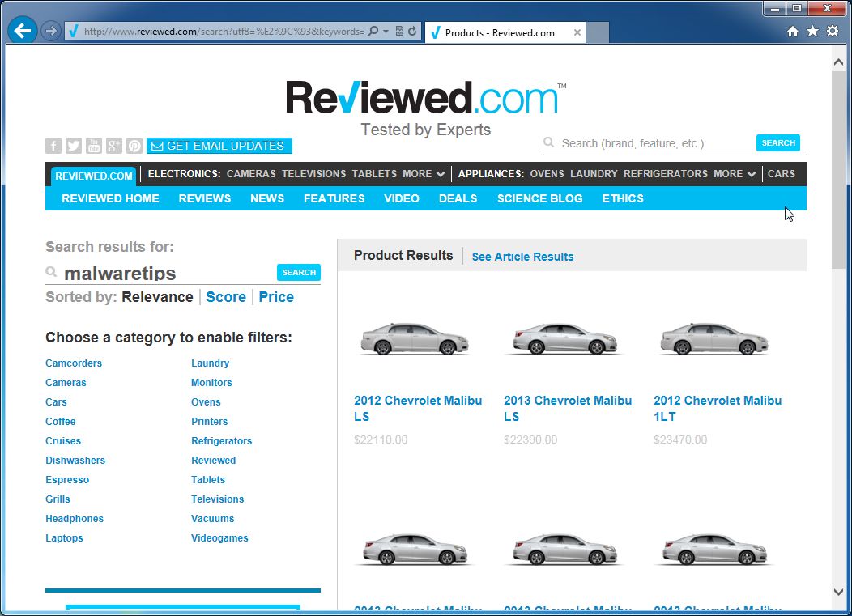Select the Products - Reviewed.com tab
The height and width of the screenshot is (616, 852).
(505, 32)
